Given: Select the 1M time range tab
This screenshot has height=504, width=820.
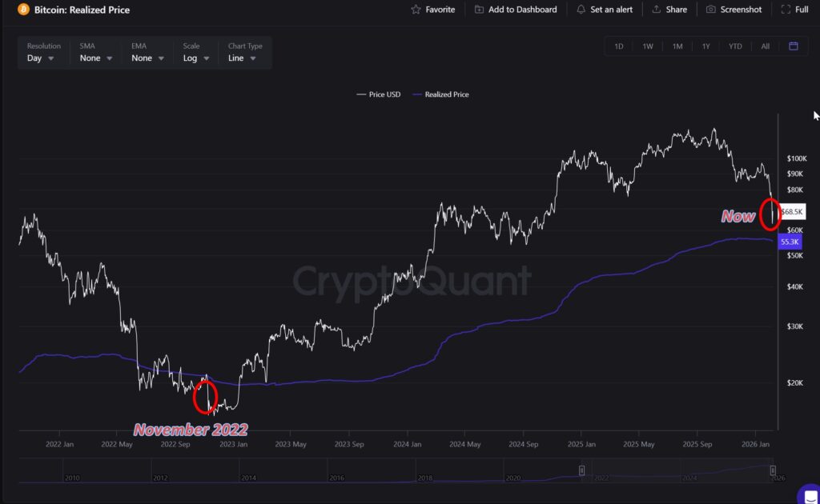Looking at the screenshot, I should (x=677, y=46).
